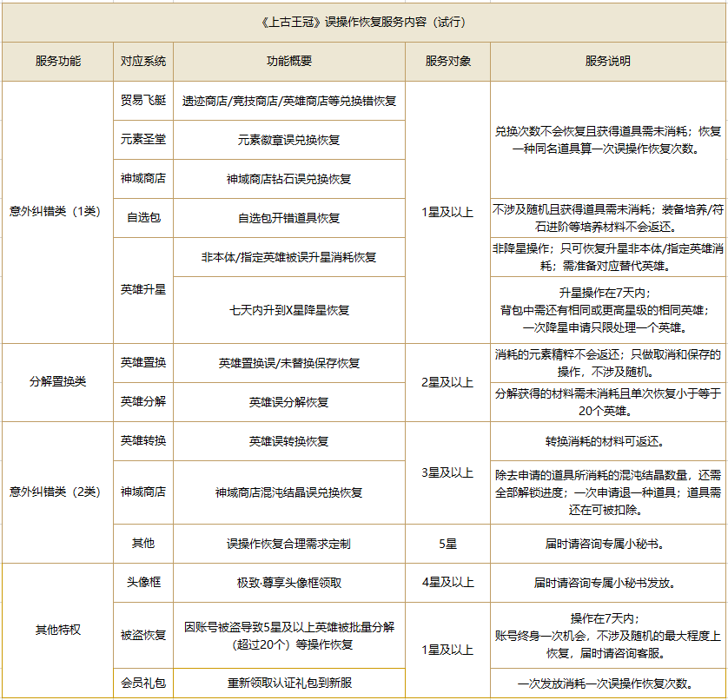Viewport: 728px width, 700px height.
Task: Select the 英雄转换 system cell
Action: (143, 441)
